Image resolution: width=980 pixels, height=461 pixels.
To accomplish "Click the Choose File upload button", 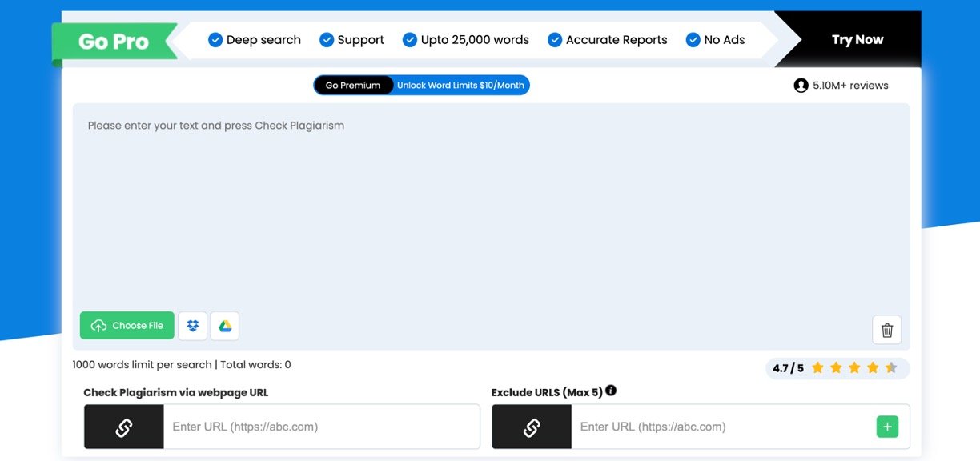I will tap(127, 326).
